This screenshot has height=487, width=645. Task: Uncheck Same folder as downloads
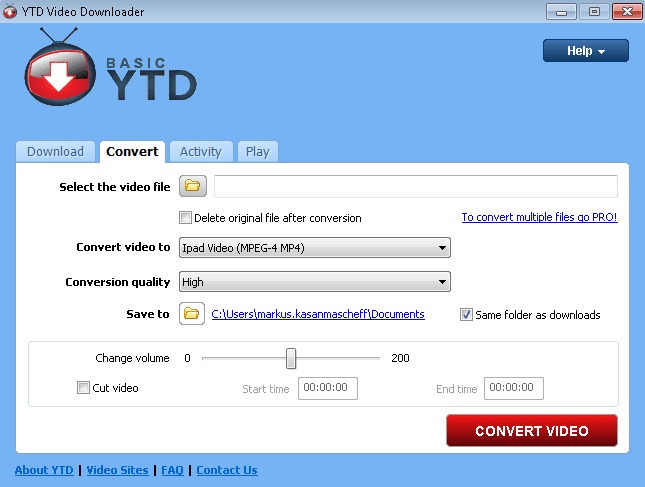pyautogui.click(x=466, y=315)
